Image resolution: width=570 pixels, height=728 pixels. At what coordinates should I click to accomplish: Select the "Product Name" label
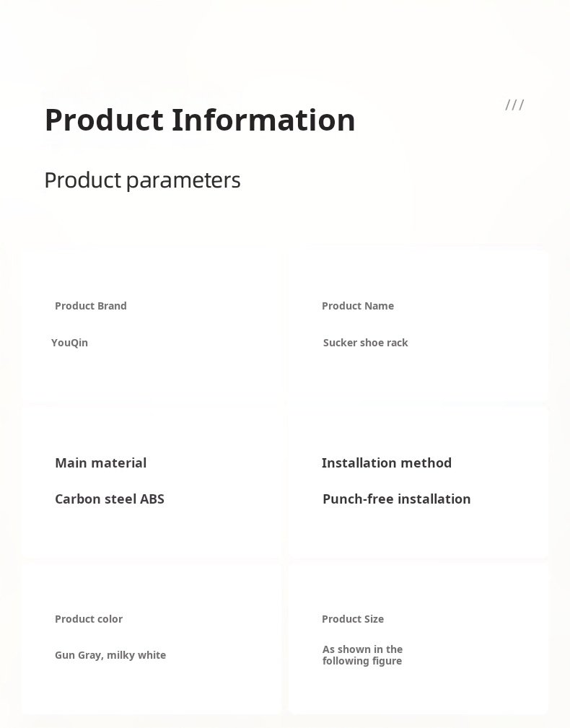(358, 306)
